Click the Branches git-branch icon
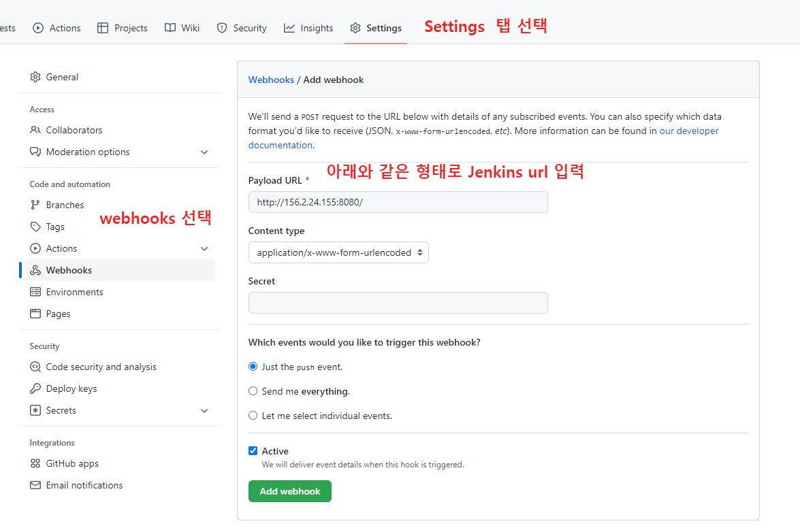 click(x=35, y=205)
